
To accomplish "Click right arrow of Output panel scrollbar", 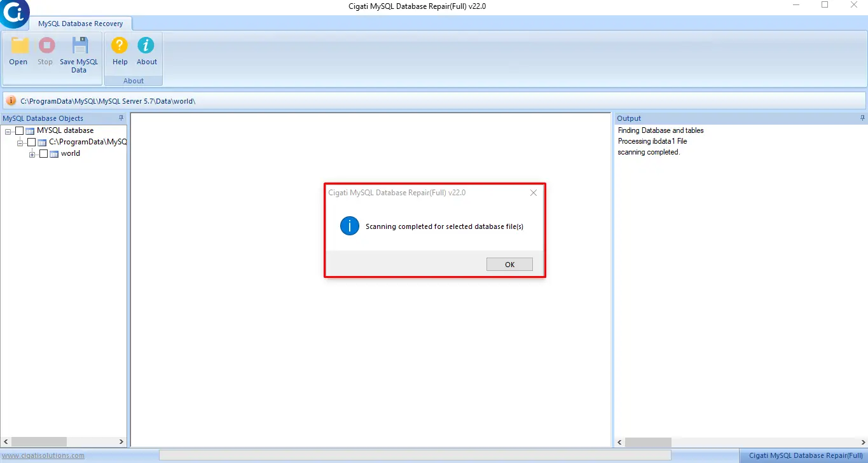I will pos(862,441).
